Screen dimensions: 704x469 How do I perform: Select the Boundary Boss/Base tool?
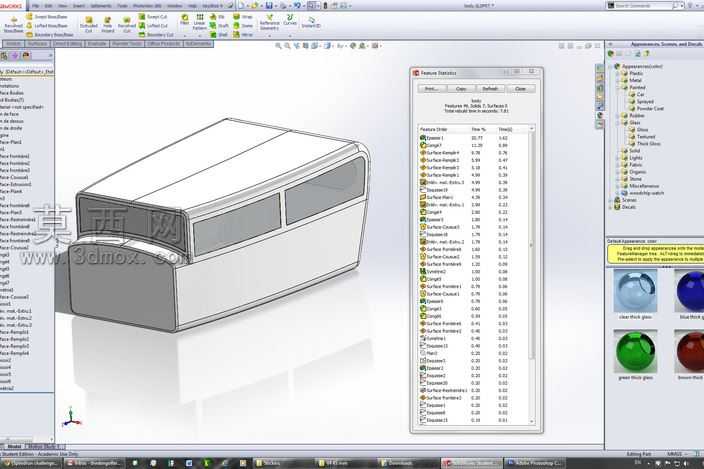coord(49,35)
